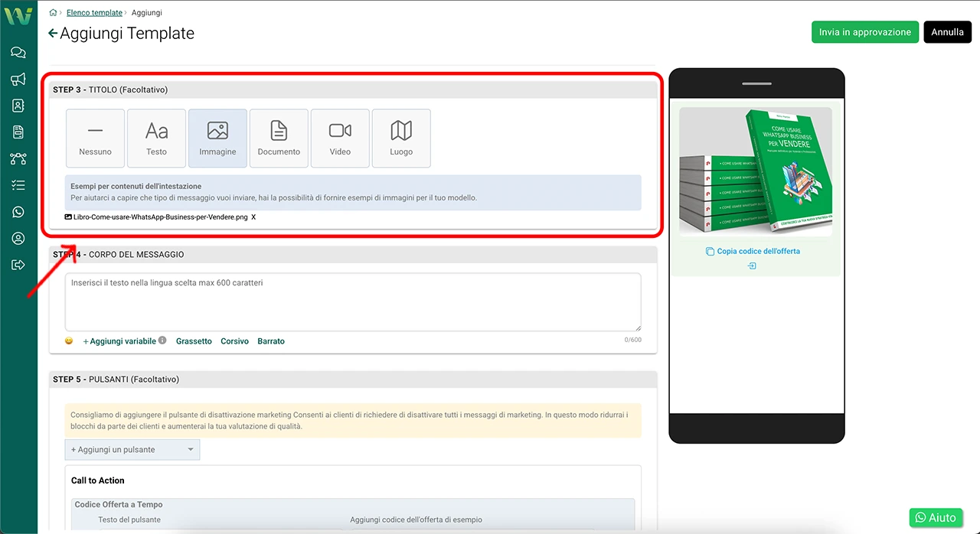Click the uploaded file name Libro-Come-usare-WhatsApp-Business-per-Vendere.png
Viewport: 980px width, 534px height.
coord(161,217)
